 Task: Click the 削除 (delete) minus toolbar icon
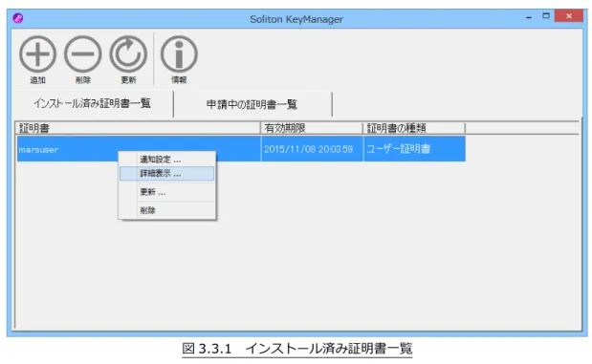coord(82,54)
